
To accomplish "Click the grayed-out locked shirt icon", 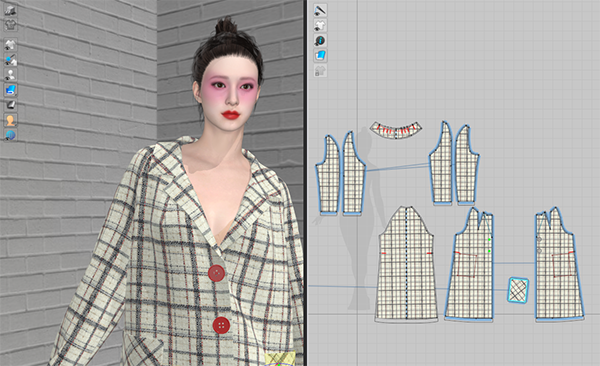I will click(320, 71).
